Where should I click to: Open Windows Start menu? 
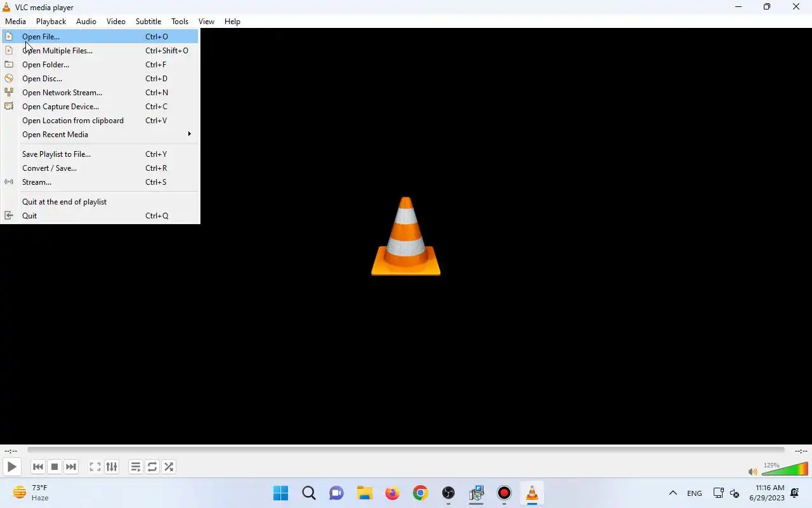point(280,493)
